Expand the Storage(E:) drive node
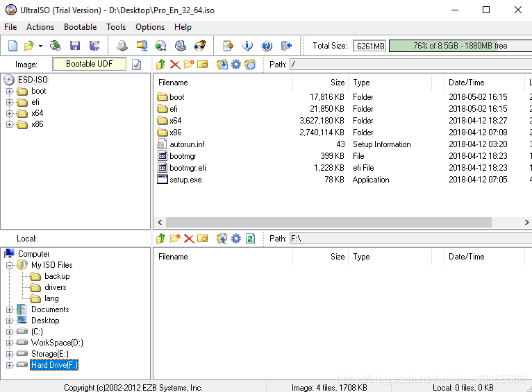This screenshot has width=532, height=392. point(10,354)
